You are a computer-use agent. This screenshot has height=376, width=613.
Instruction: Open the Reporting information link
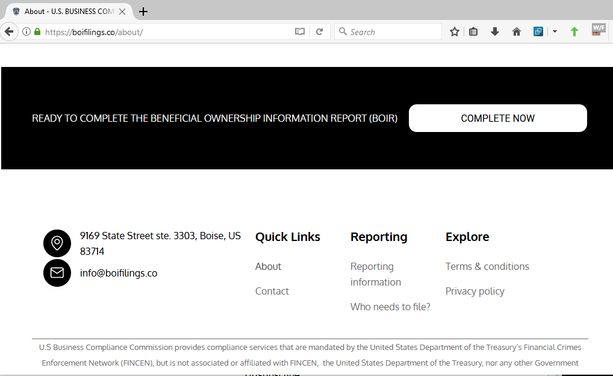click(376, 274)
